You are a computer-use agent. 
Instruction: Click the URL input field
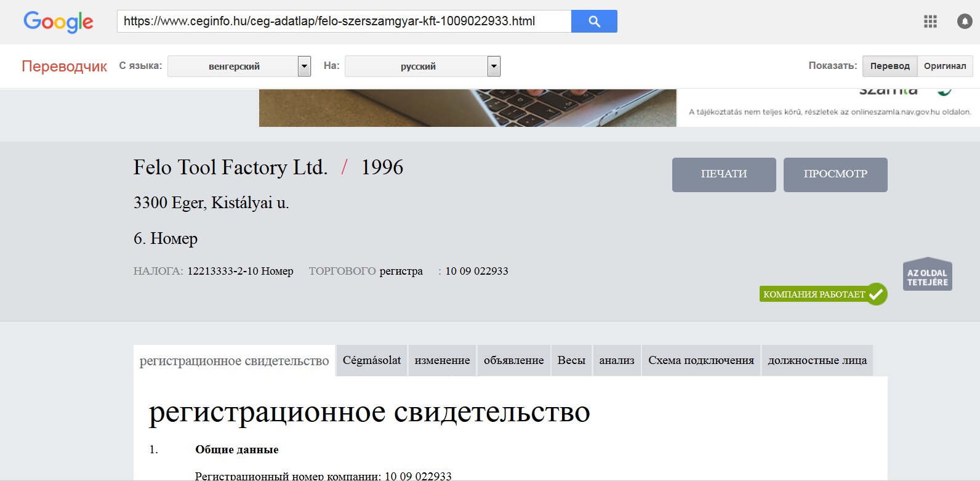[x=344, y=21]
